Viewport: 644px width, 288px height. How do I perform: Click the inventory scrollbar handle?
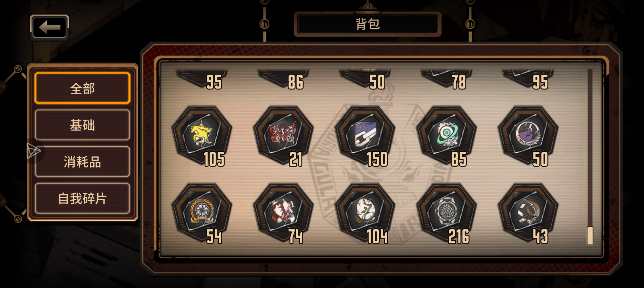(x=590, y=236)
